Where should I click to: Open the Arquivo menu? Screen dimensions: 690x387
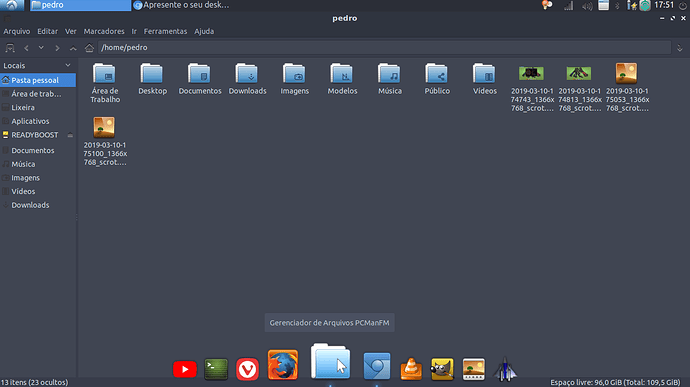point(17,31)
